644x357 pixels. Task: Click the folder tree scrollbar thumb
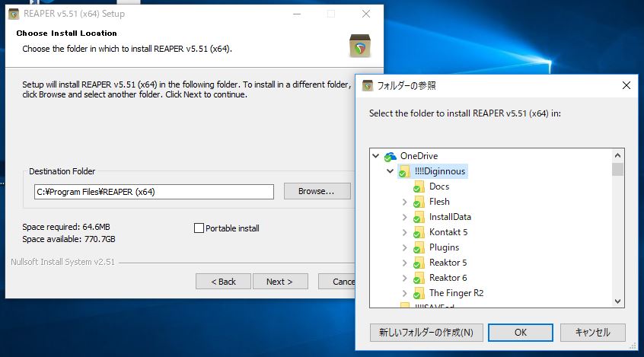click(617, 169)
